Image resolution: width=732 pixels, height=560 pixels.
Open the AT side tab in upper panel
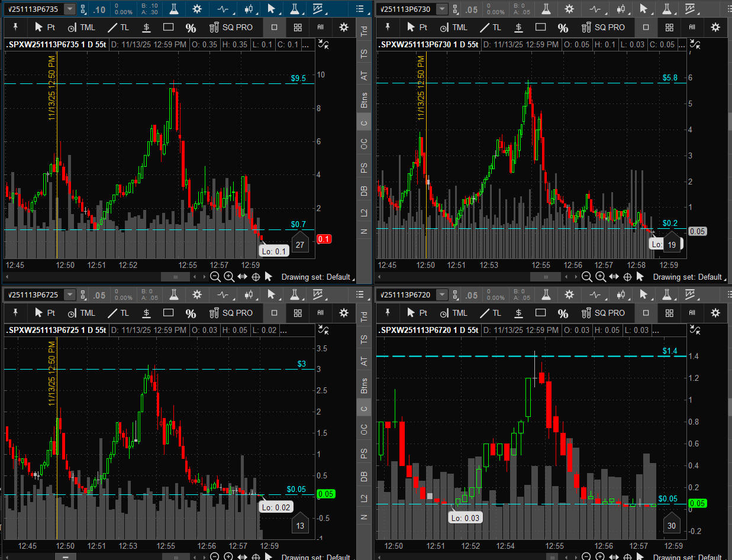365,76
